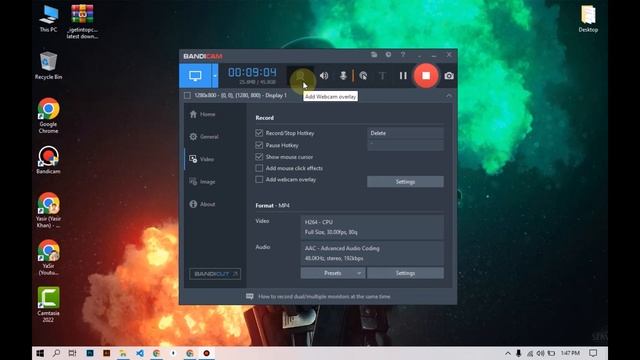
Task: Toggle Pause Hotkey checkbox
Action: [x=259, y=145]
